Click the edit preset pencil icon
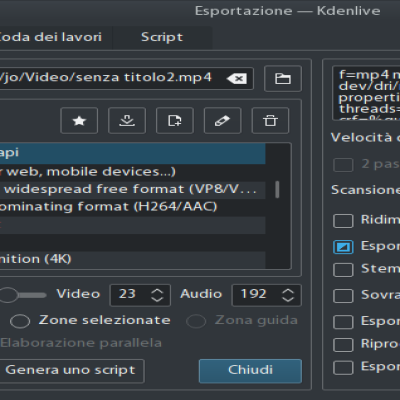 pyautogui.click(x=222, y=120)
